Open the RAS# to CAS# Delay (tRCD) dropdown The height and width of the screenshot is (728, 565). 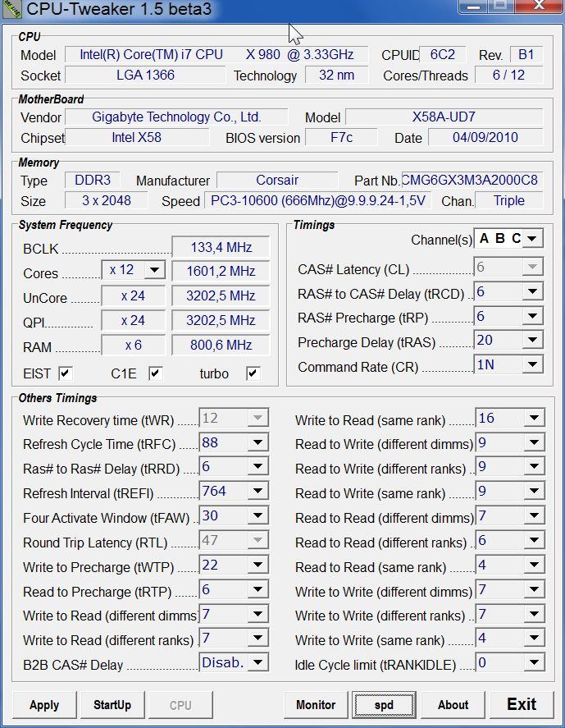pos(508,291)
